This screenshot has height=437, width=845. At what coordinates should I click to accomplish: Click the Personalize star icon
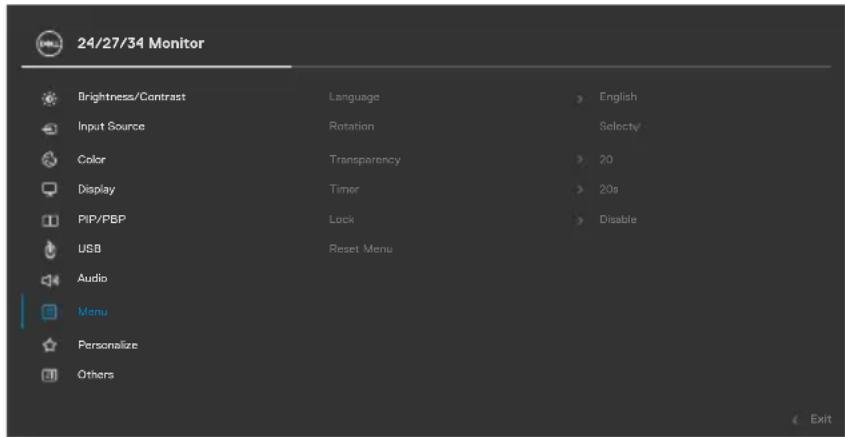pos(49,345)
